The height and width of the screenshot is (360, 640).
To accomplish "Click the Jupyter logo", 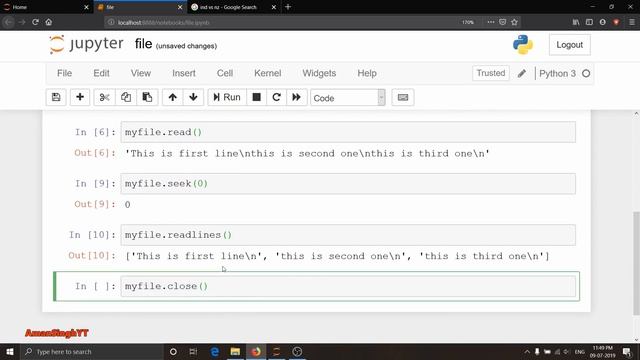I will pyautogui.click(x=86, y=44).
